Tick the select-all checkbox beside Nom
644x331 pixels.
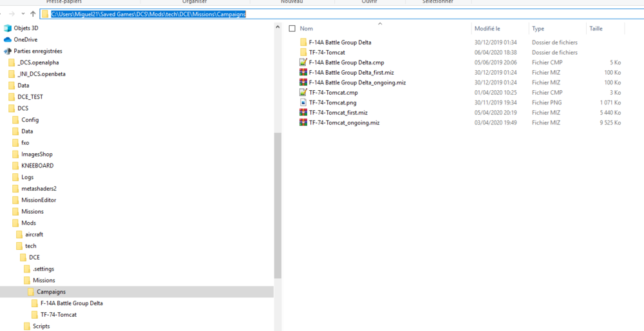tap(292, 28)
